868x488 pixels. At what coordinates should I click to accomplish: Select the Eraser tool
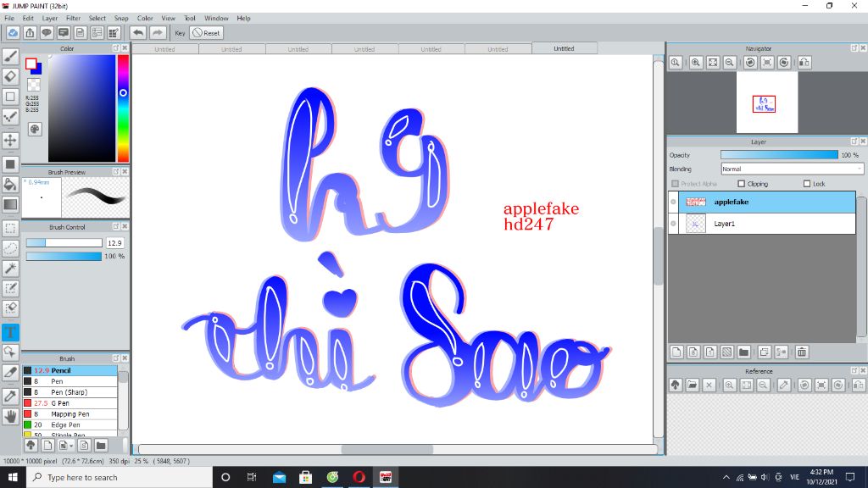click(10, 76)
